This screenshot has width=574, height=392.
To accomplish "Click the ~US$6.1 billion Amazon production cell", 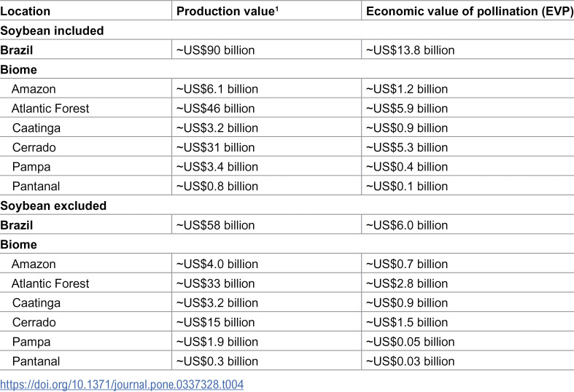I will point(217,89).
